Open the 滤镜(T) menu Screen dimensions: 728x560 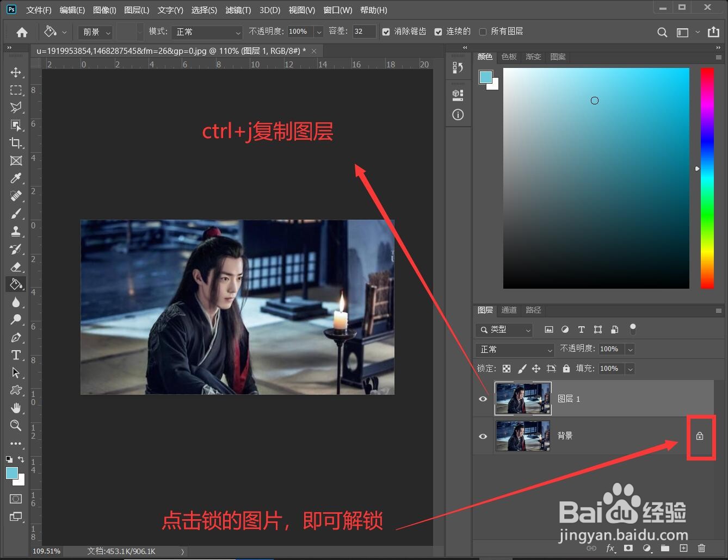[x=238, y=10]
